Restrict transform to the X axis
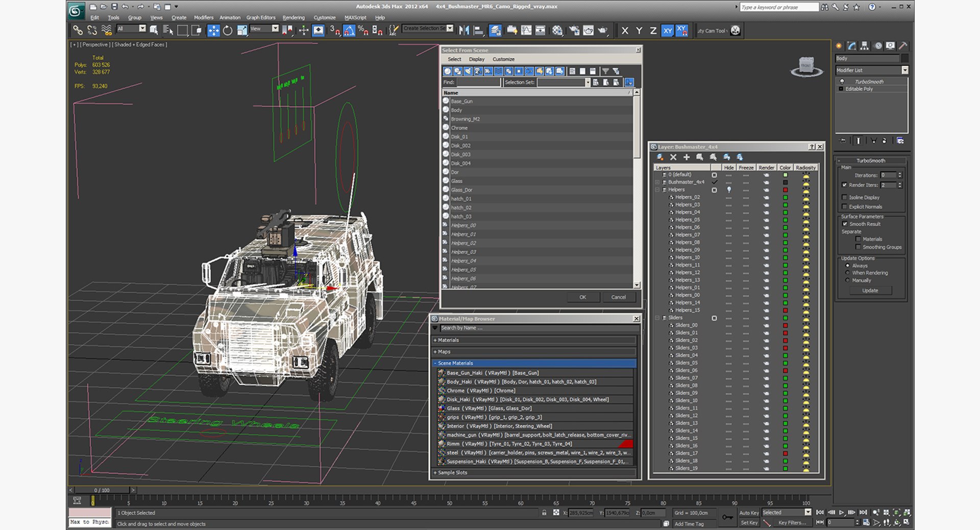The height and width of the screenshot is (530, 980). (625, 31)
